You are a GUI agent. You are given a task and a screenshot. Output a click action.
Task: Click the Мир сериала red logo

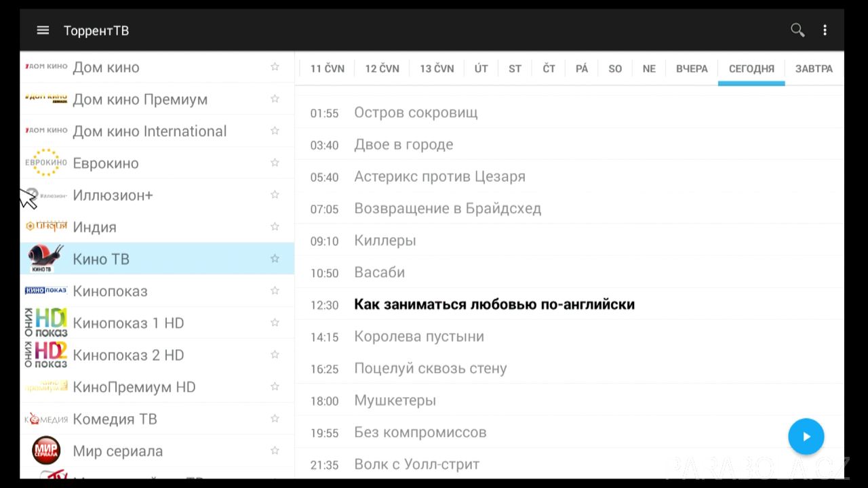pyautogui.click(x=46, y=450)
